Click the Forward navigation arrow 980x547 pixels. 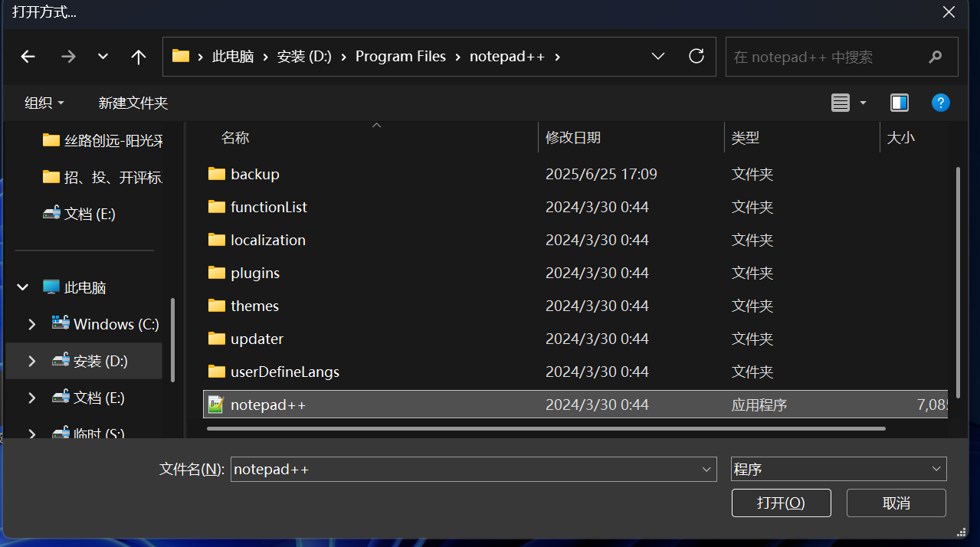click(68, 57)
